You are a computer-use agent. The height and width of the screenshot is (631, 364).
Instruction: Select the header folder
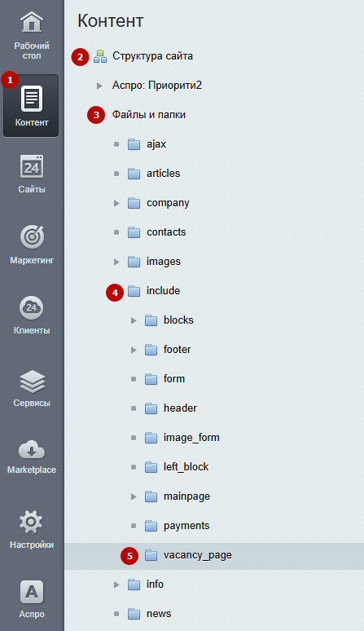pos(180,408)
